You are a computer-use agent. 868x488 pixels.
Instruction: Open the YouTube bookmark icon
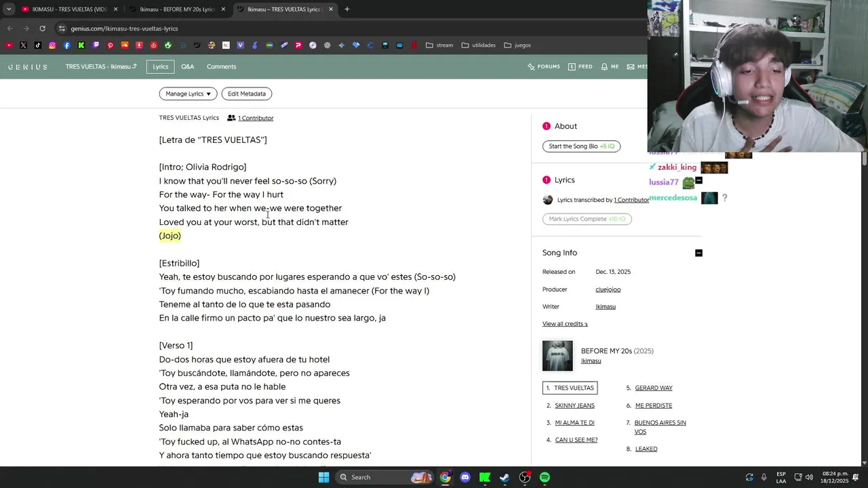click(x=9, y=45)
